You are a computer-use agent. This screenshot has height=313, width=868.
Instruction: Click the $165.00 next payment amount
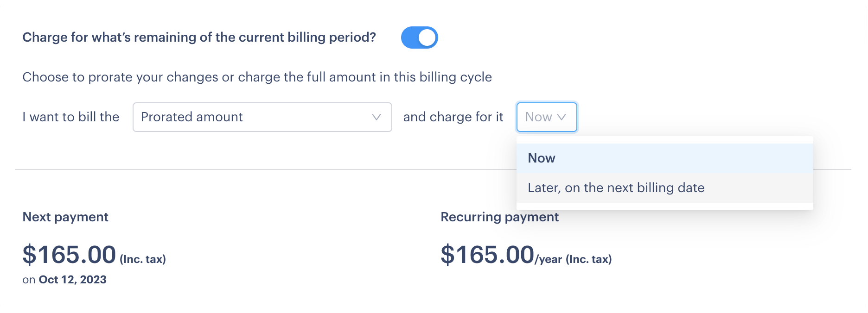pos(69,254)
